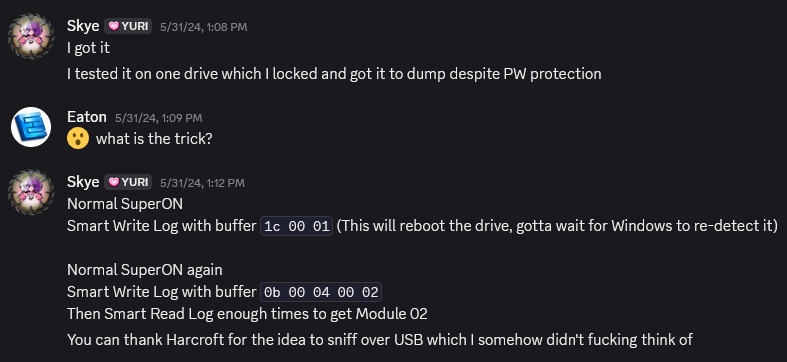Open Eaton's profile from the username
This screenshot has width=787, height=362.
87,117
